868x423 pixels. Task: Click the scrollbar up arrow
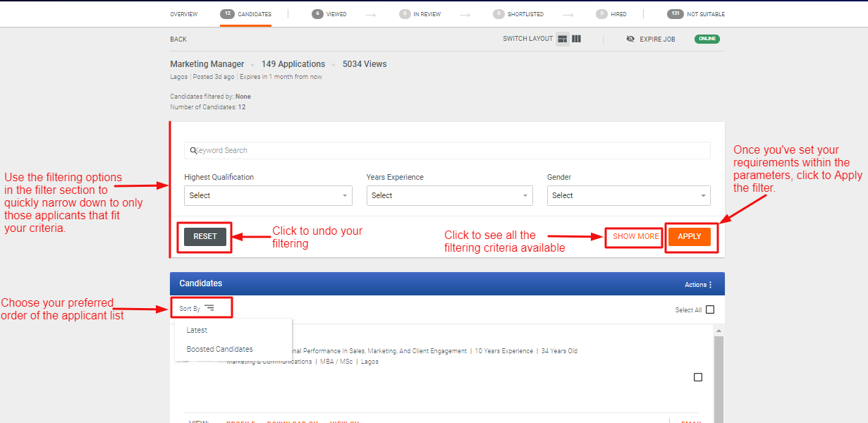tap(719, 331)
